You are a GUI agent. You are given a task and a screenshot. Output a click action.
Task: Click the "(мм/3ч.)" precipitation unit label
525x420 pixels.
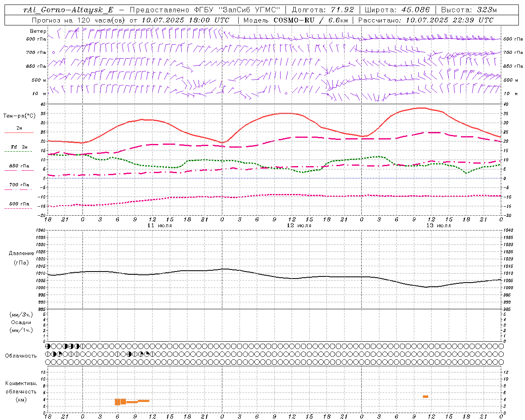21,315
